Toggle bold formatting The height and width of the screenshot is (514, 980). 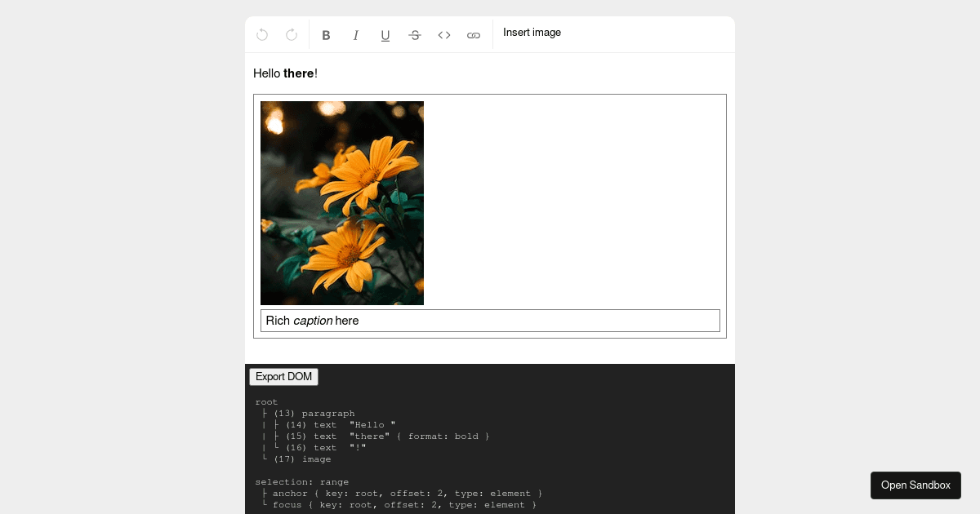pos(326,35)
